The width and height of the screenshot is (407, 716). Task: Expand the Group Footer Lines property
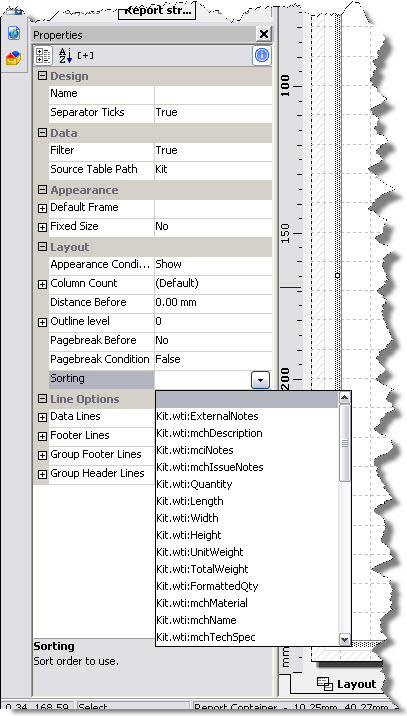[42, 455]
